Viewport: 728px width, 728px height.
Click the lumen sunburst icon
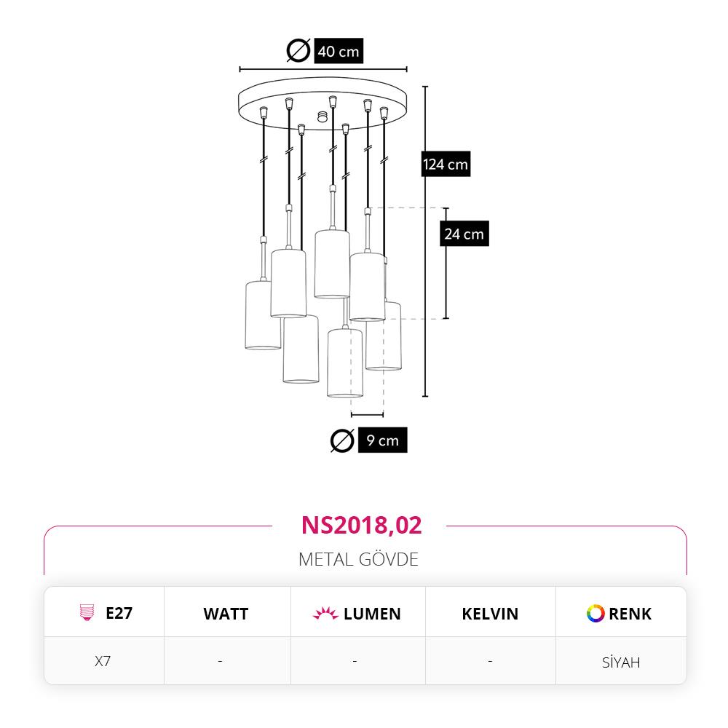(325, 613)
